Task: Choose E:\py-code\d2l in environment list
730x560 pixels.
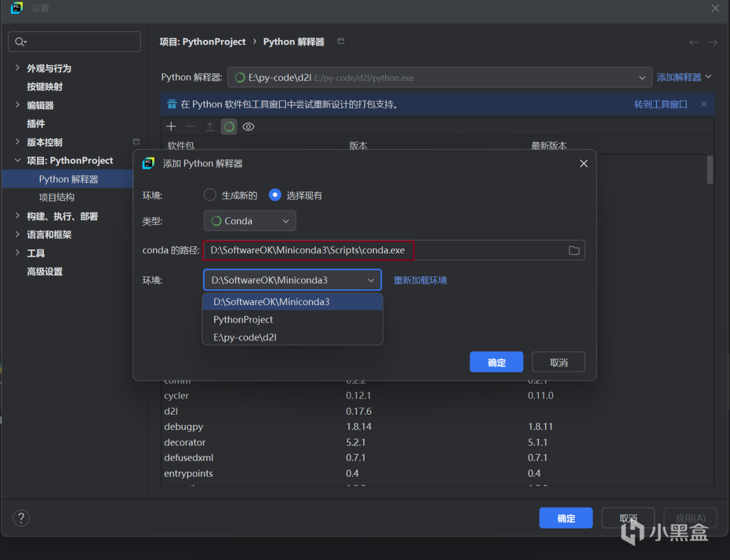Action: [x=293, y=337]
